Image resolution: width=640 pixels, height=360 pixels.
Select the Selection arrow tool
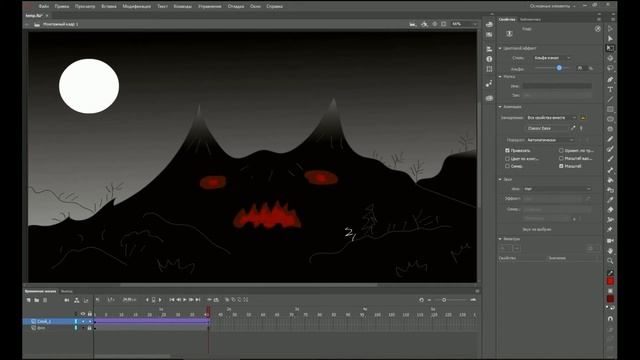pos(610,29)
